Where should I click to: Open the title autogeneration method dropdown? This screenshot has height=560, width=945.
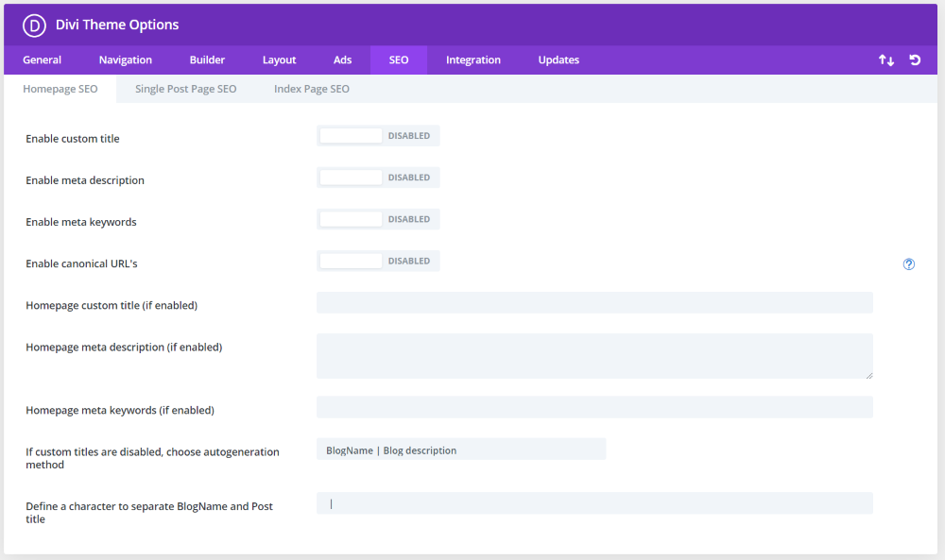[461, 450]
